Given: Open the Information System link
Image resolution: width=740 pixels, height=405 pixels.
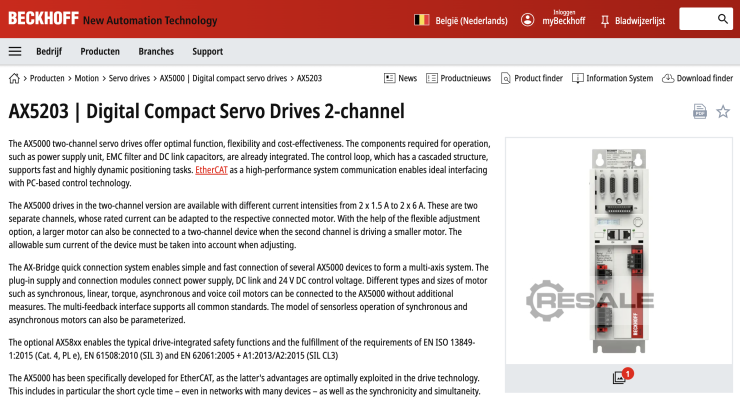Looking at the screenshot, I should point(620,78).
